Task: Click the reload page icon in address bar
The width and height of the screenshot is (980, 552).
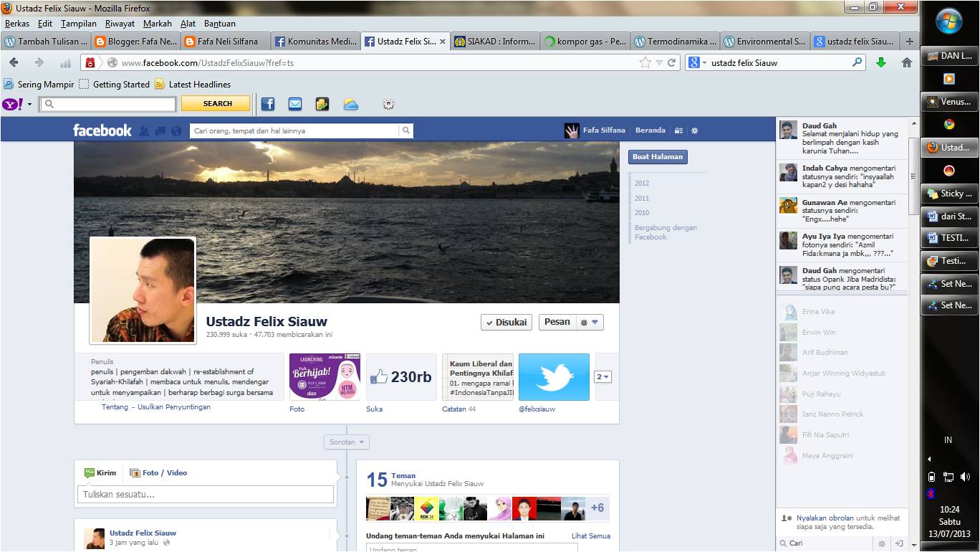Action: point(672,62)
